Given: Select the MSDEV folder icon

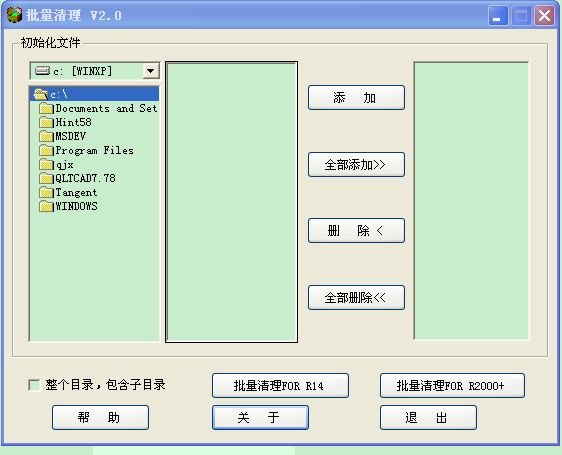Looking at the screenshot, I should [46, 136].
